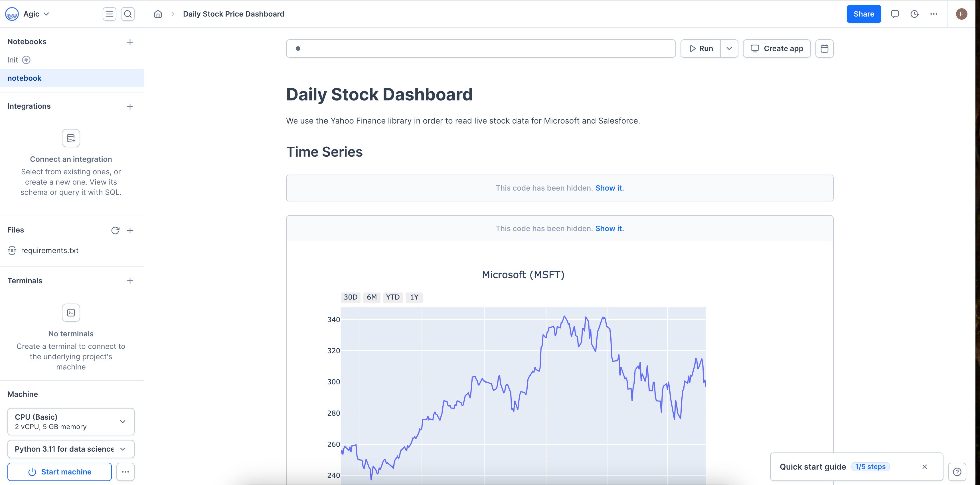
Task: Add a new Integration with plus icon
Action: point(130,106)
